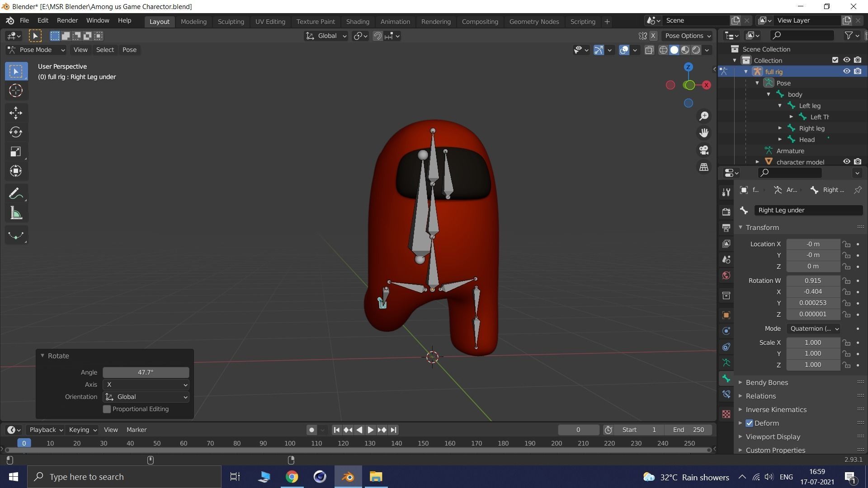This screenshot has width=868, height=488.
Task: Switch to Animation workspace tab
Action: click(395, 22)
